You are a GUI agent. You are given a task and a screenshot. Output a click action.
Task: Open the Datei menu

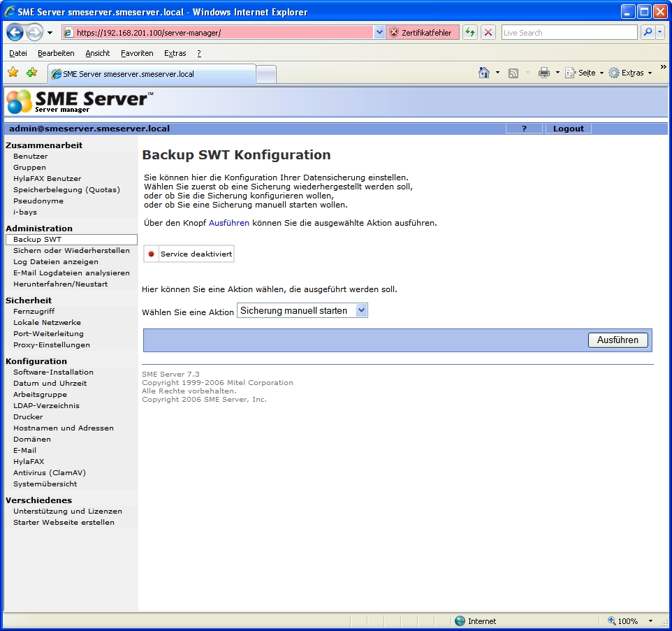pos(18,53)
